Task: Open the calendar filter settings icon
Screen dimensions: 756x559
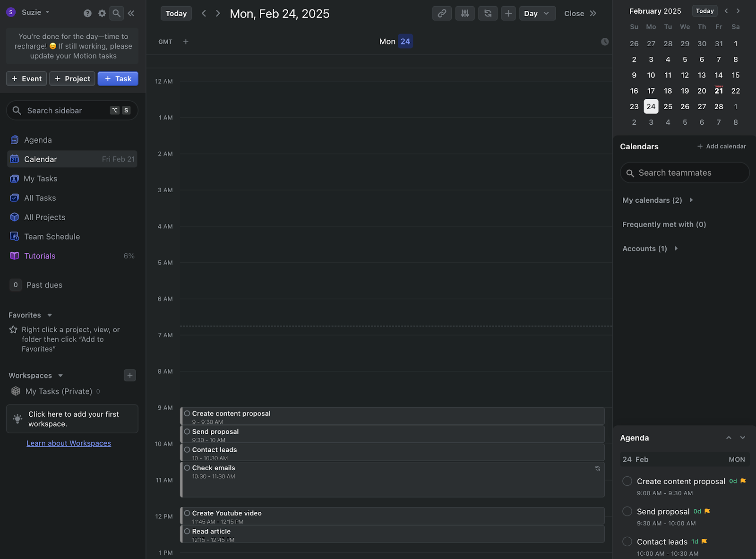Action: [464, 13]
